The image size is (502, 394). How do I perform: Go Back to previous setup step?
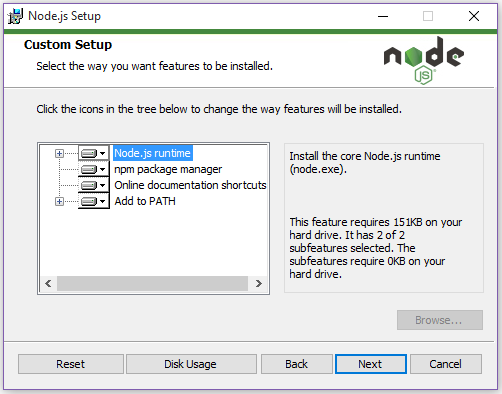point(297,364)
